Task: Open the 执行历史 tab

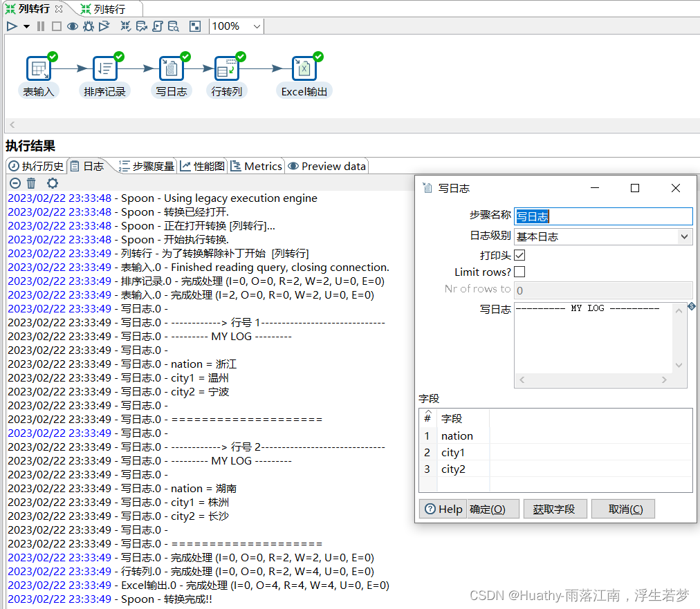Action: tap(36, 167)
